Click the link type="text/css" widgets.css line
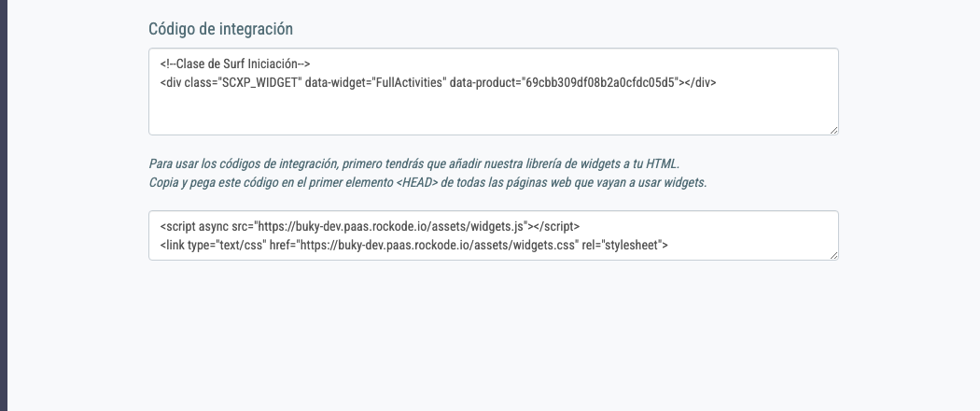 tap(413, 246)
